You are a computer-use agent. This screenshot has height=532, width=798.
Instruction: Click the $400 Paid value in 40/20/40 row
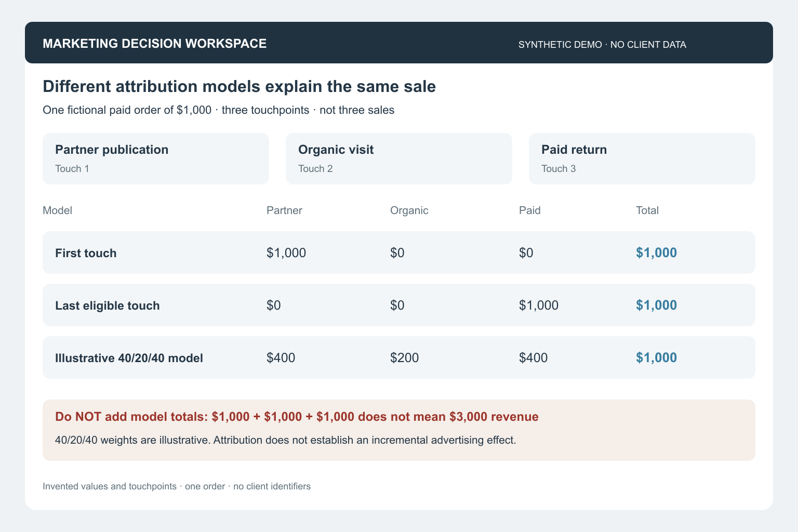click(534, 358)
